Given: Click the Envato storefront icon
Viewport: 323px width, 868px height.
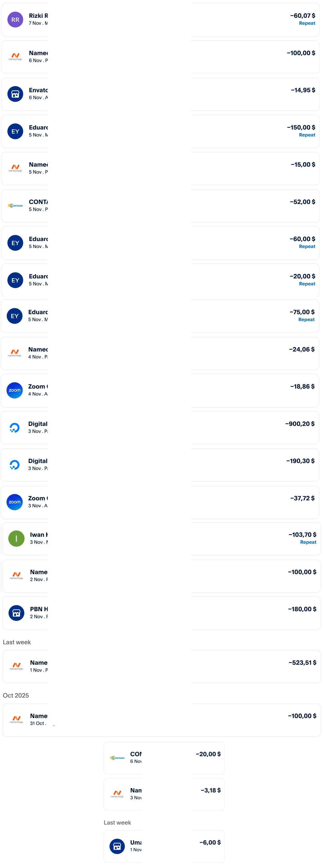Looking at the screenshot, I should tap(15, 94).
